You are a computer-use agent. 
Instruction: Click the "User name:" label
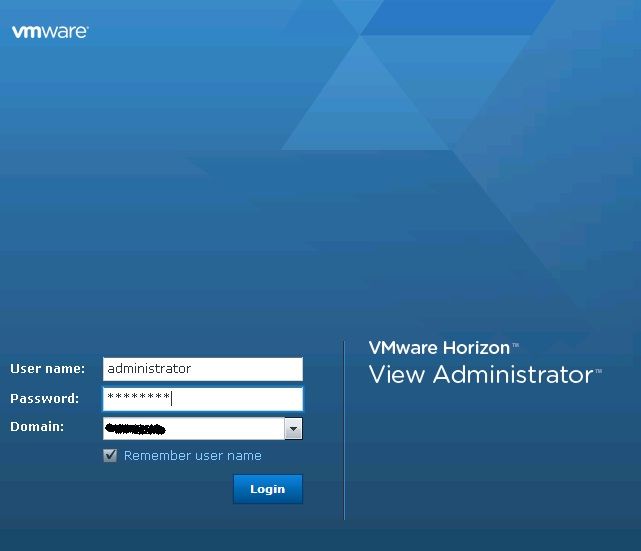click(x=47, y=369)
